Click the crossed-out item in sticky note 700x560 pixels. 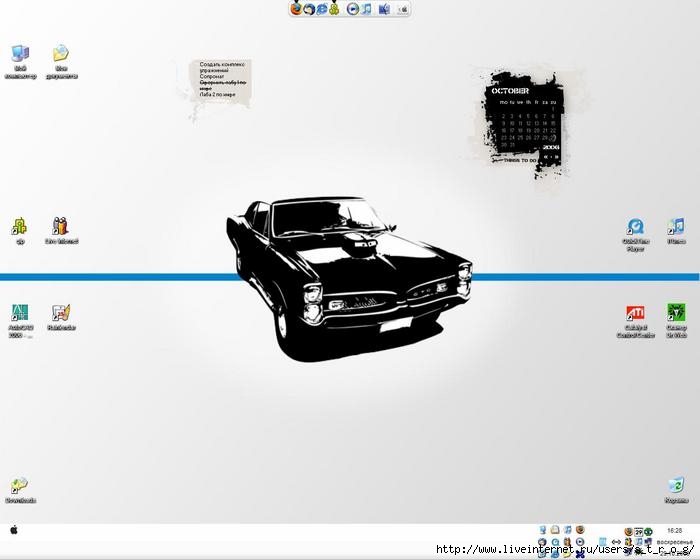tap(222, 85)
